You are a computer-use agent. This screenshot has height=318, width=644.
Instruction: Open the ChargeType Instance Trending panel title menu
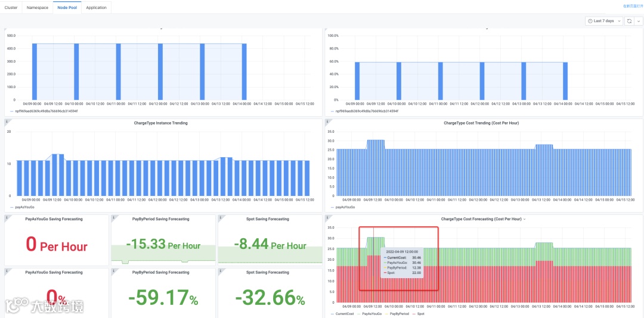tap(160, 123)
